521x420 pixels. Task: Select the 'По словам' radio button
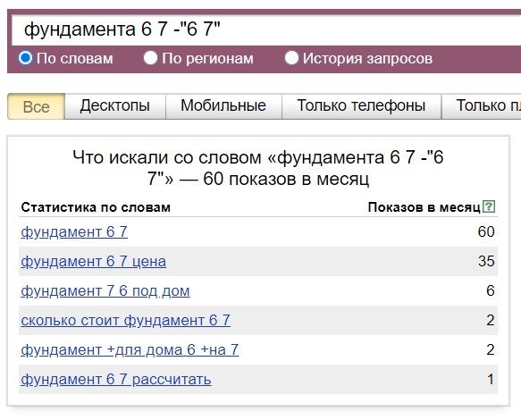[x=26, y=58]
